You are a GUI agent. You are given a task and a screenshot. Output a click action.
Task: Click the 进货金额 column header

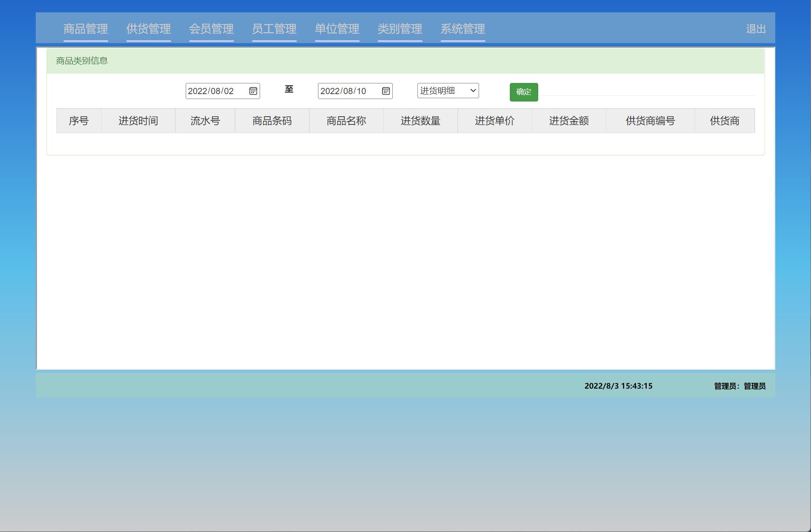click(x=569, y=121)
